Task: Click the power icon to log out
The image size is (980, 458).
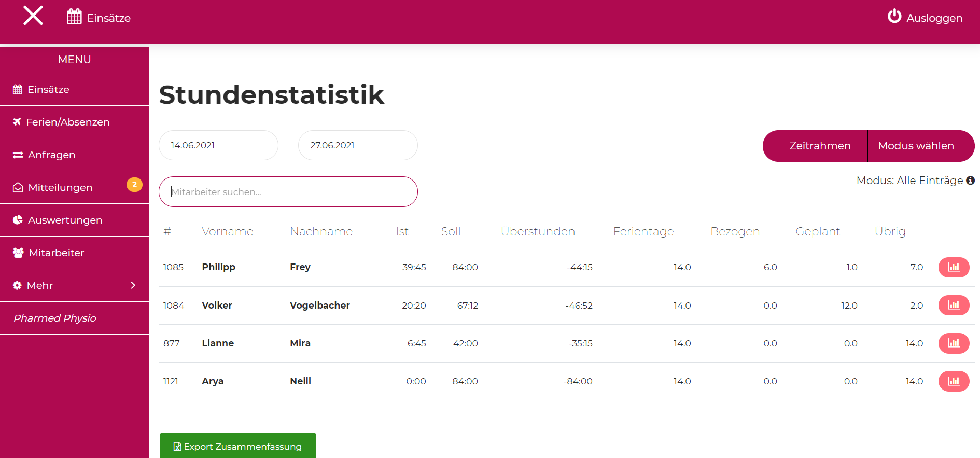Action: tap(894, 17)
